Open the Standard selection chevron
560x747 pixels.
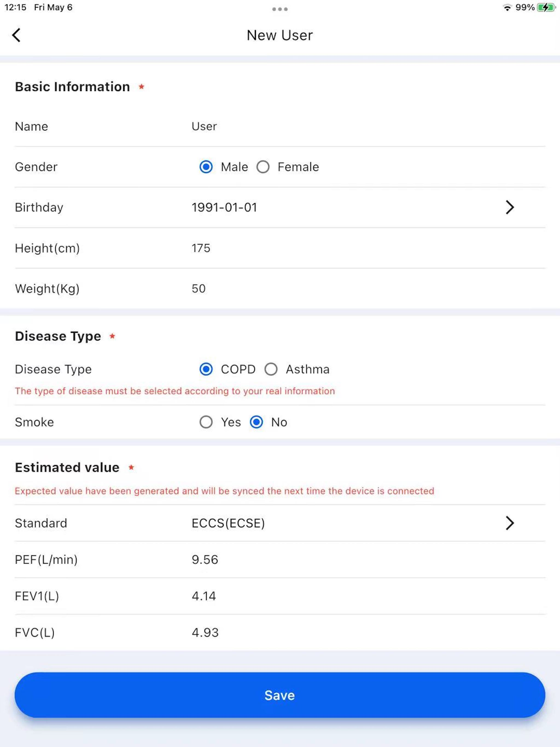click(510, 523)
